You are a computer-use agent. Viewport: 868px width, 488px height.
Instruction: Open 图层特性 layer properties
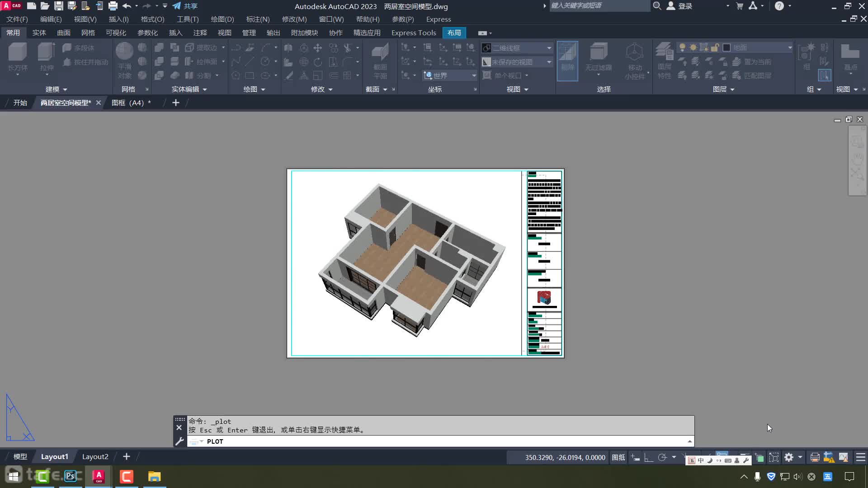click(x=664, y=61)
